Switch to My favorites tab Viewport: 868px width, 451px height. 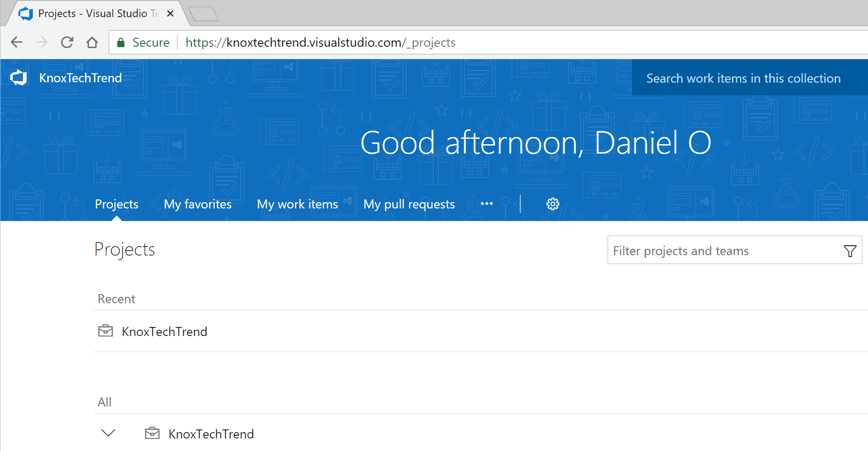[x=198, y=204]
